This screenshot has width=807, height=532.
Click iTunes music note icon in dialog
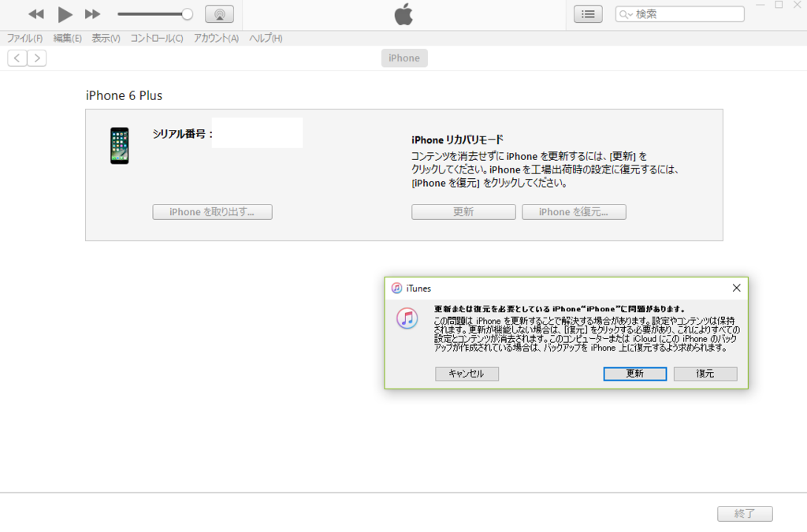407,318
